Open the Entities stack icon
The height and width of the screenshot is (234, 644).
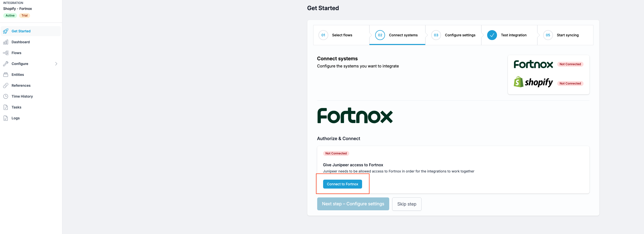[x=6, y=75]
